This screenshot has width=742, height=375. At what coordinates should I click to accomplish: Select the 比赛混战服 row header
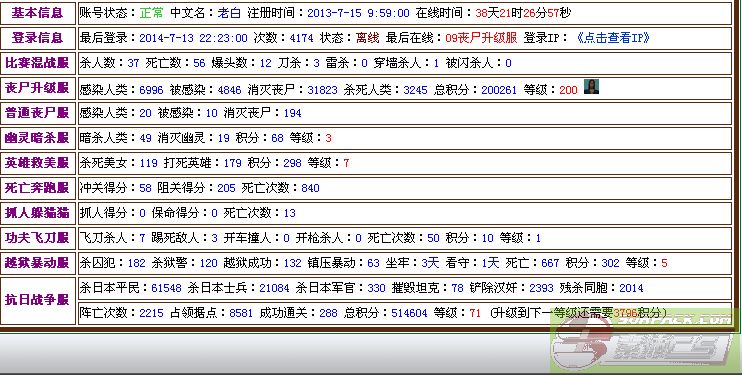37,63
